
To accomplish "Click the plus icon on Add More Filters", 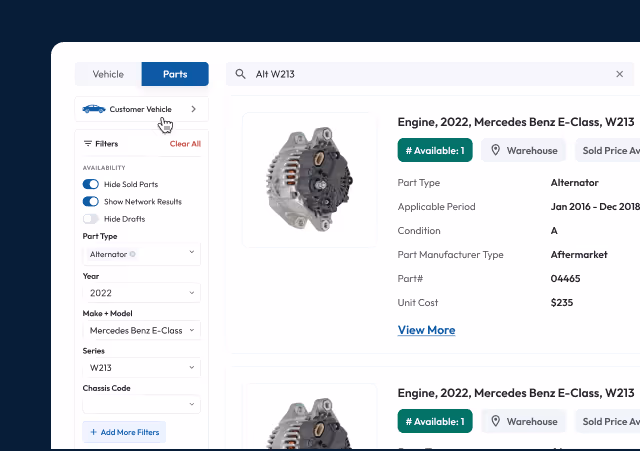I will [x=93, y=432].
